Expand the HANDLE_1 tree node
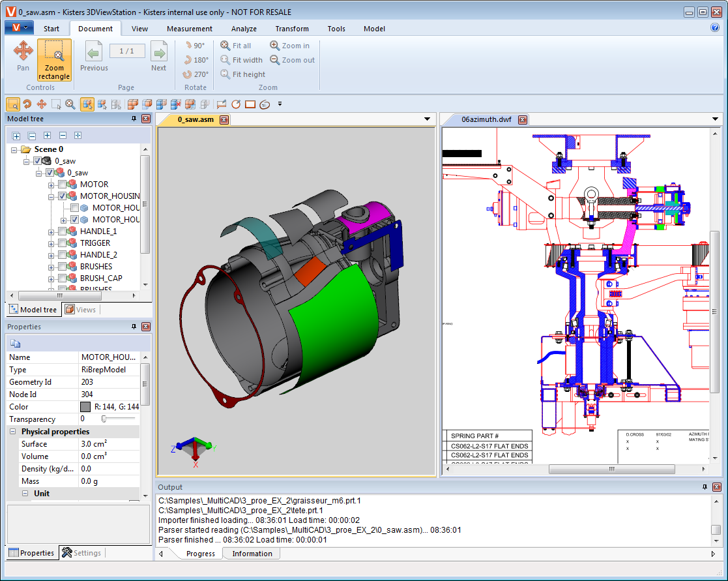Viewport: 728px width, 581px height. tap(51, 231)
